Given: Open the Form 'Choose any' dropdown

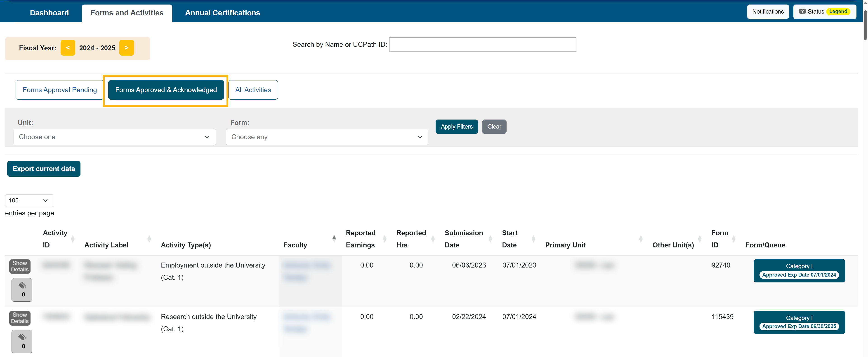Looking at the screenshot, I should click(326, 137).
